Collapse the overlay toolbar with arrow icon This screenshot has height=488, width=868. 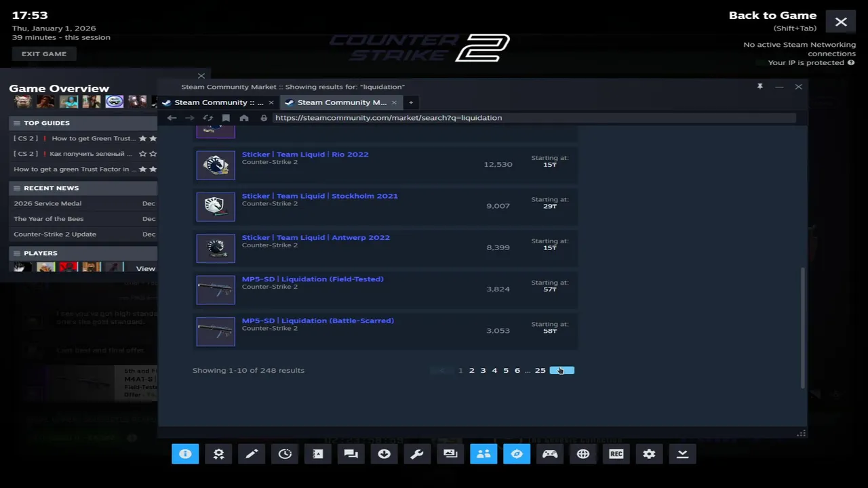coord(682,454)
